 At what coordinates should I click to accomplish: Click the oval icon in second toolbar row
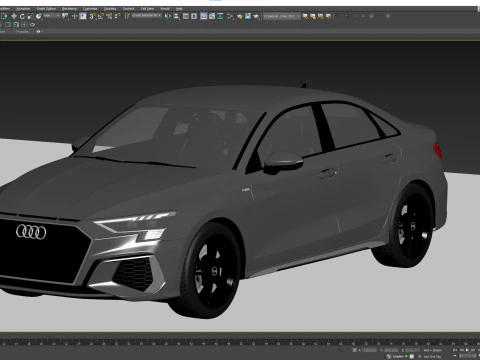click(x=32, y=25)
